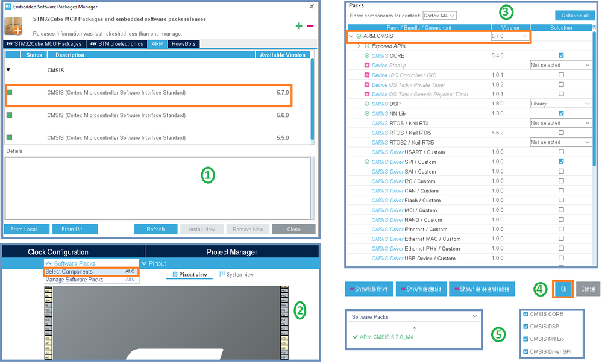Open CMSIS DSP Library dropdown

pyautogui.click(x=560, y=104)
